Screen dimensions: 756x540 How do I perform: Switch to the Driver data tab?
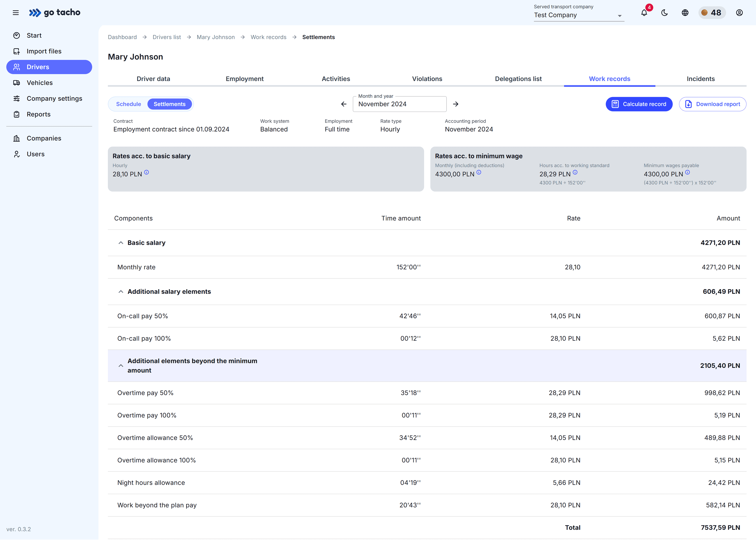pos(153,79)
